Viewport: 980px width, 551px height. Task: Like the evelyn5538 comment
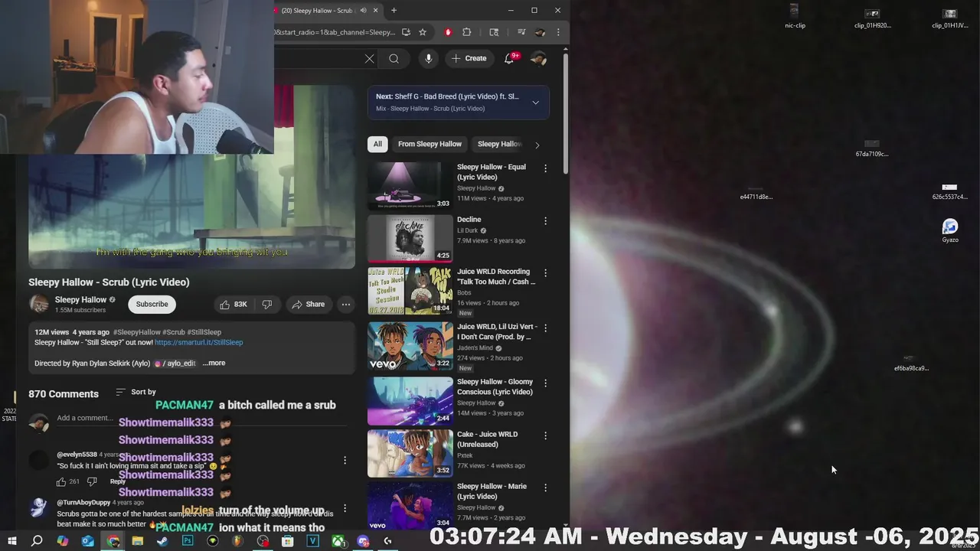(61, 481)
